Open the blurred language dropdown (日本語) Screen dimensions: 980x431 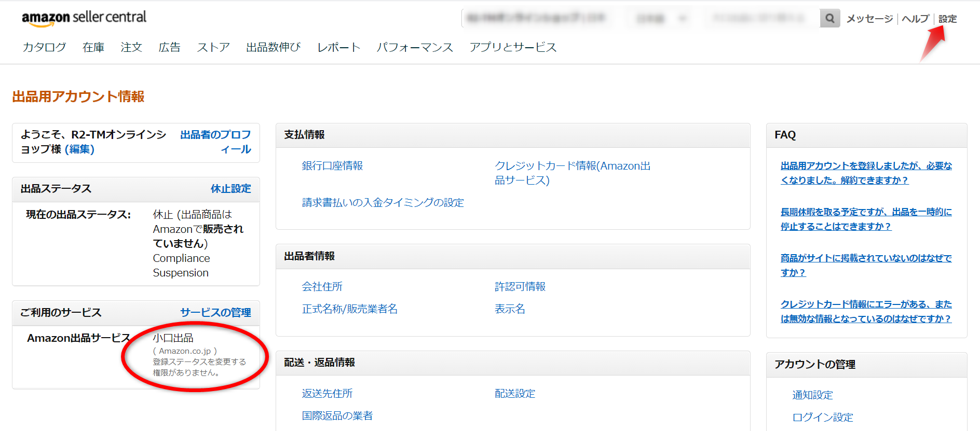point(661,19)
